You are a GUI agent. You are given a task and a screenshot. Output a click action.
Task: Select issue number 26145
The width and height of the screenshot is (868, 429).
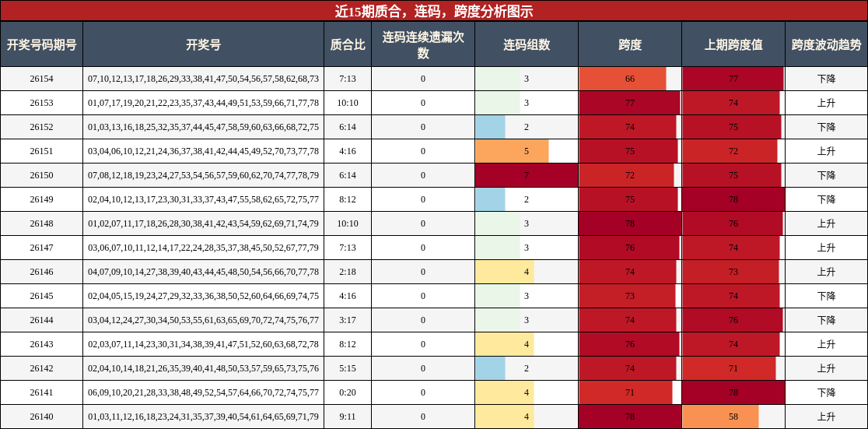41,295
